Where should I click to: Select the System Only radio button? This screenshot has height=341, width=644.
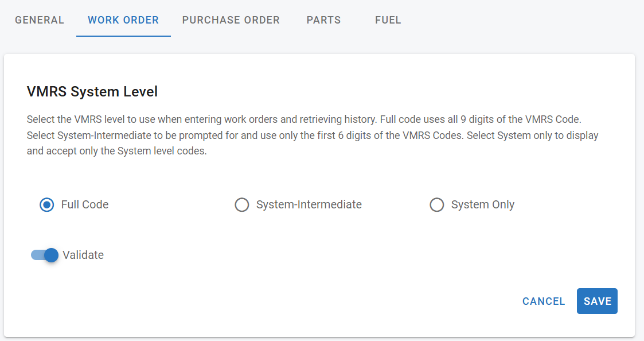[437, 205]
